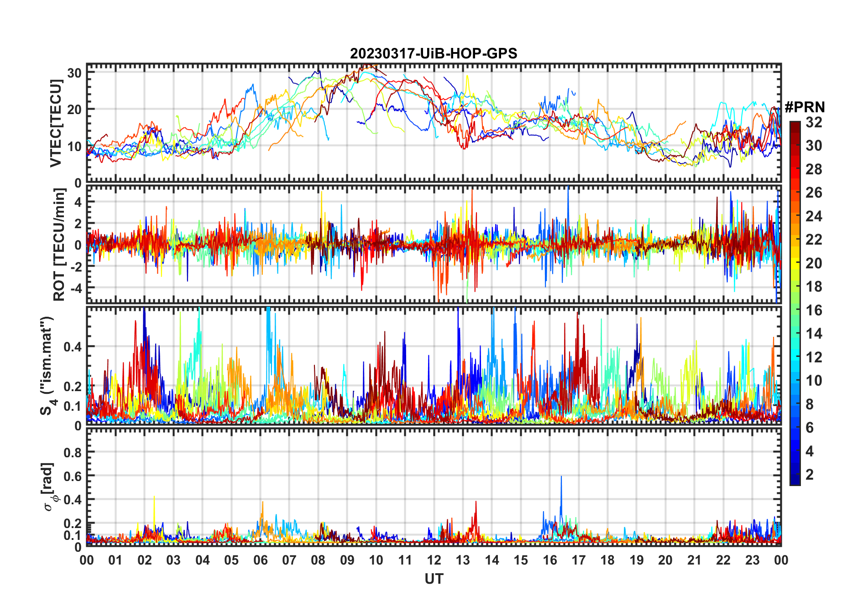Click the 19 hour tick label
This screenshot has height=607, width=868.
tap(637, 560)
